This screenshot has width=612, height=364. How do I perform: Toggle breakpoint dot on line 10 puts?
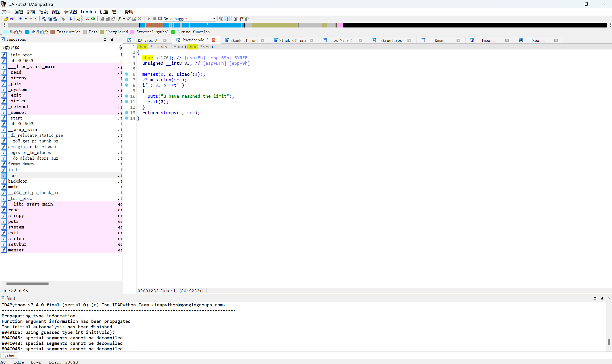coord(127,96)
